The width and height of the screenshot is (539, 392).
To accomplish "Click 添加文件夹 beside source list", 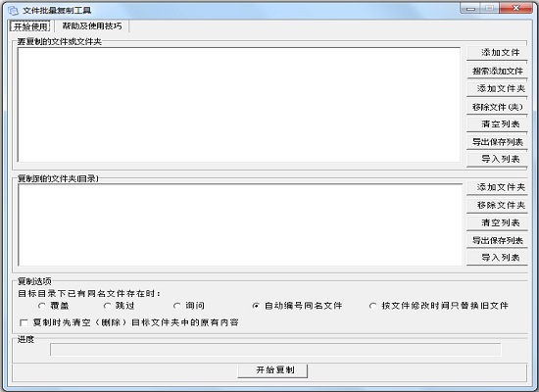I will coord(497,89).
